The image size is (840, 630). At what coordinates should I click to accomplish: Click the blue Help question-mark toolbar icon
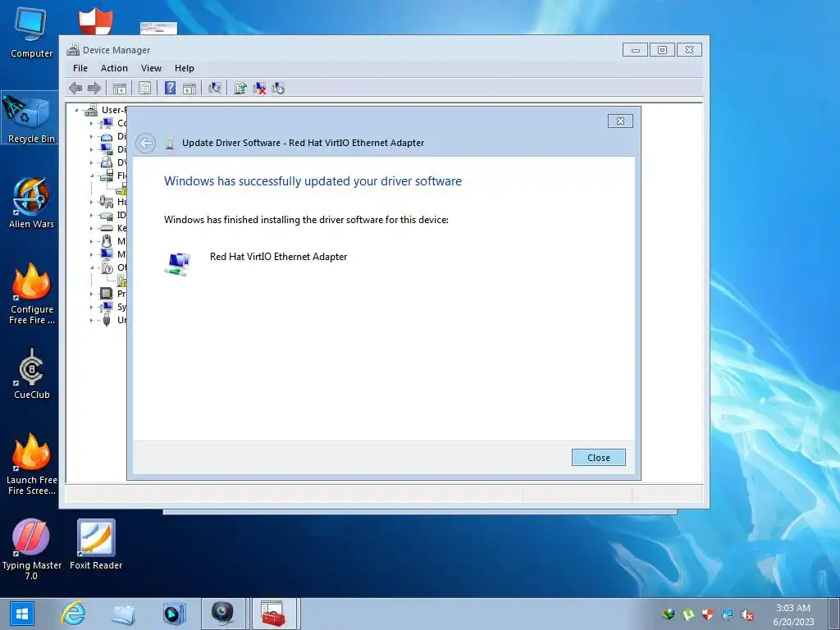[170, 88]
